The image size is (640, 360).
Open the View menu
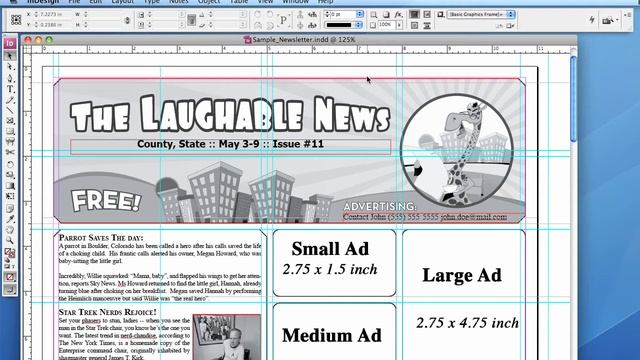(265, 2)
